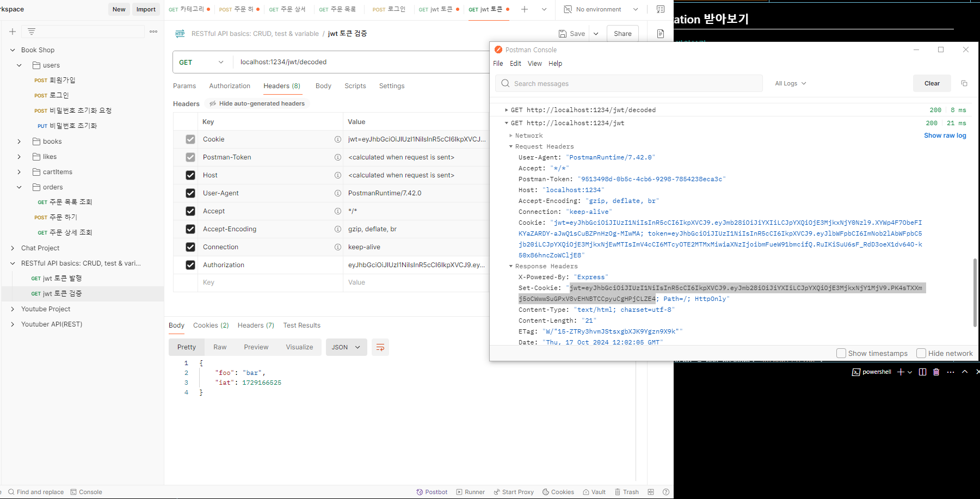Click the request URL input field
Image resolution: width=980 pixels, height=499 pixels.
click(x=361, y=62)
